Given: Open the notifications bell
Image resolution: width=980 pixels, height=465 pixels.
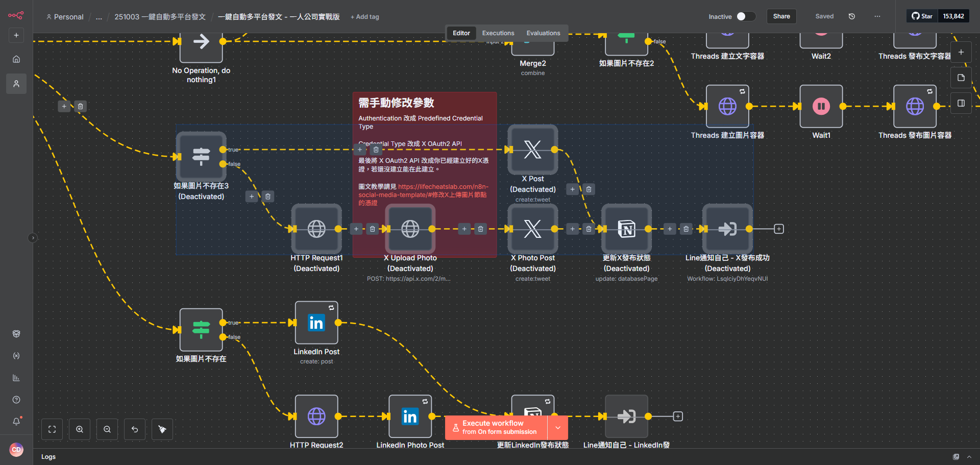Looking at the screenshot, I should pyautogui.click(x=16, y=421).
